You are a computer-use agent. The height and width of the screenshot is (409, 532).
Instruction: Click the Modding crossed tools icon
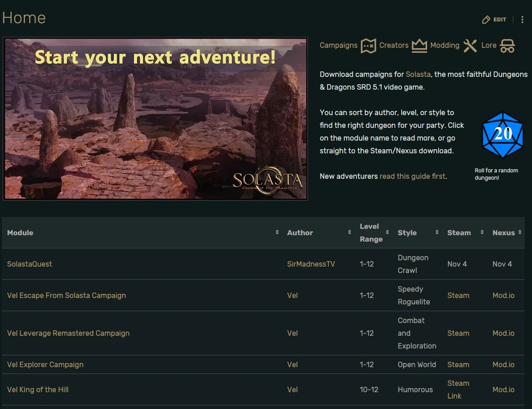coord(470,46)
